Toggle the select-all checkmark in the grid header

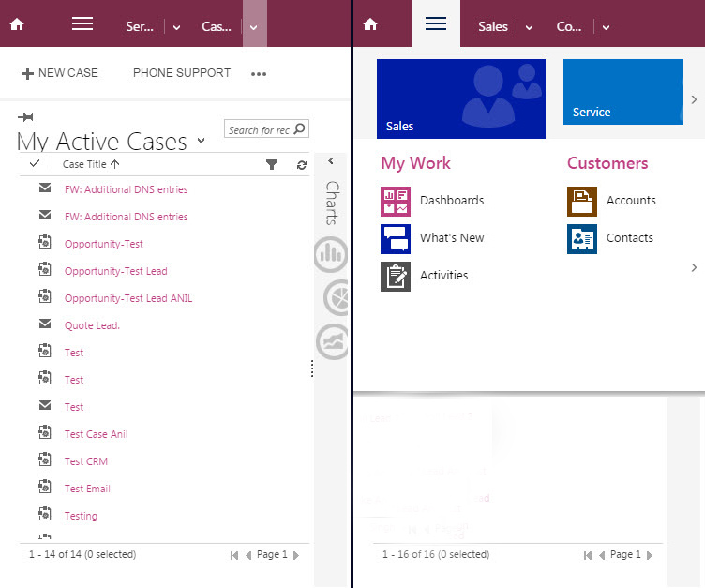point(35,164)
